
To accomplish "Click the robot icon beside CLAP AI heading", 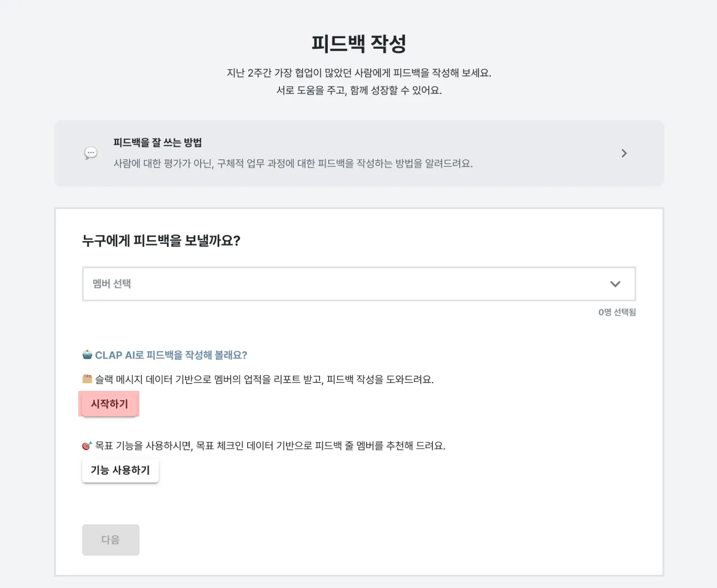I will [x=87, y=355].
